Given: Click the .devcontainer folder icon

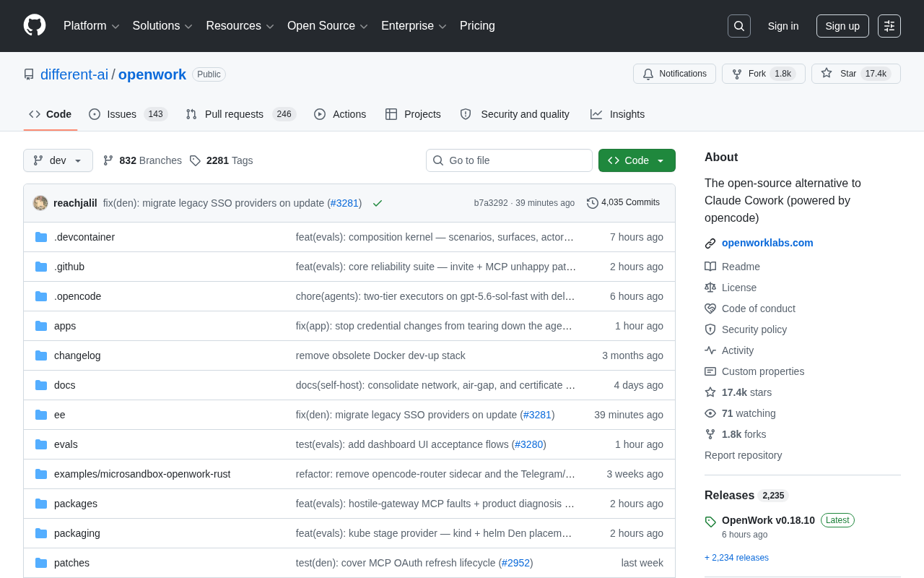Looking at the screenshot, I should (x=41, y=237).
